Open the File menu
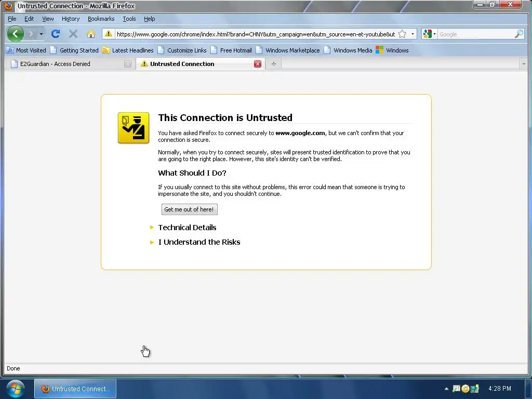 pos(12,19)
